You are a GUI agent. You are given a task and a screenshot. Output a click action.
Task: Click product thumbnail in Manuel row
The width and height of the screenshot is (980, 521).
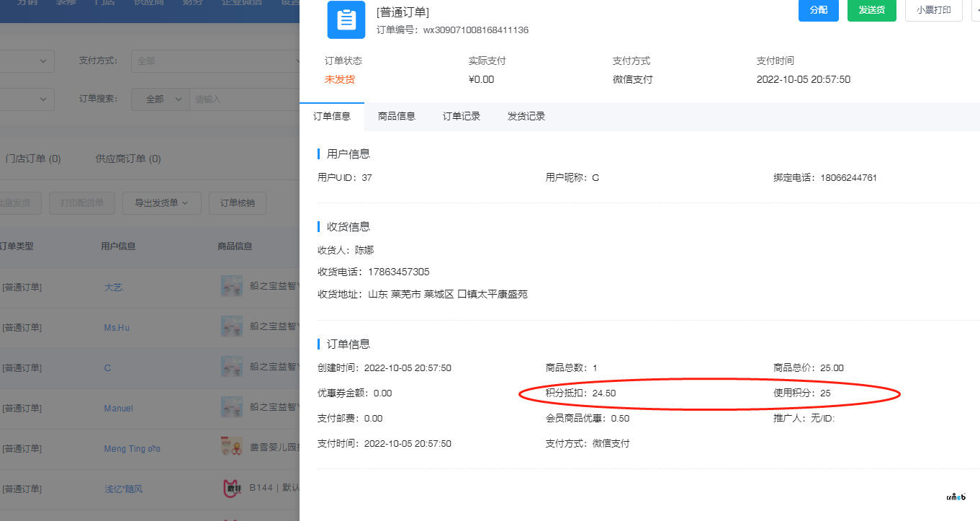click(231, 407)
